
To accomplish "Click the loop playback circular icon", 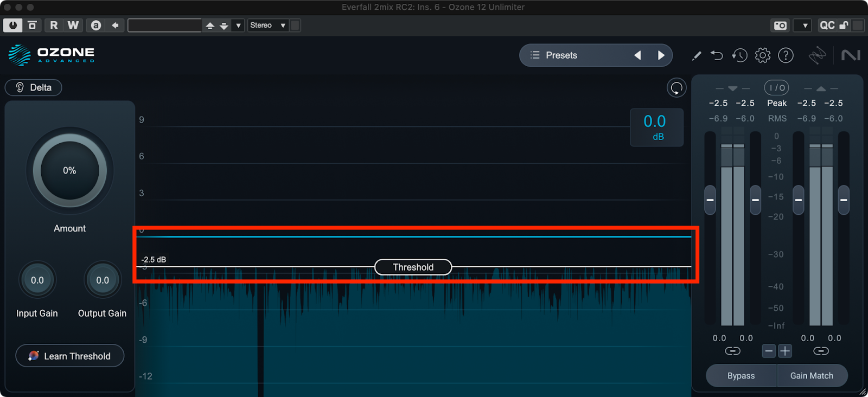I will tap(676, 88).
